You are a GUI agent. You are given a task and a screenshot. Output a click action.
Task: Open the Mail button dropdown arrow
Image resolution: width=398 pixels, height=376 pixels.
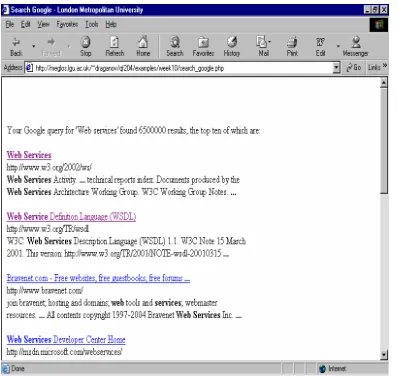[x=269, y=42]
